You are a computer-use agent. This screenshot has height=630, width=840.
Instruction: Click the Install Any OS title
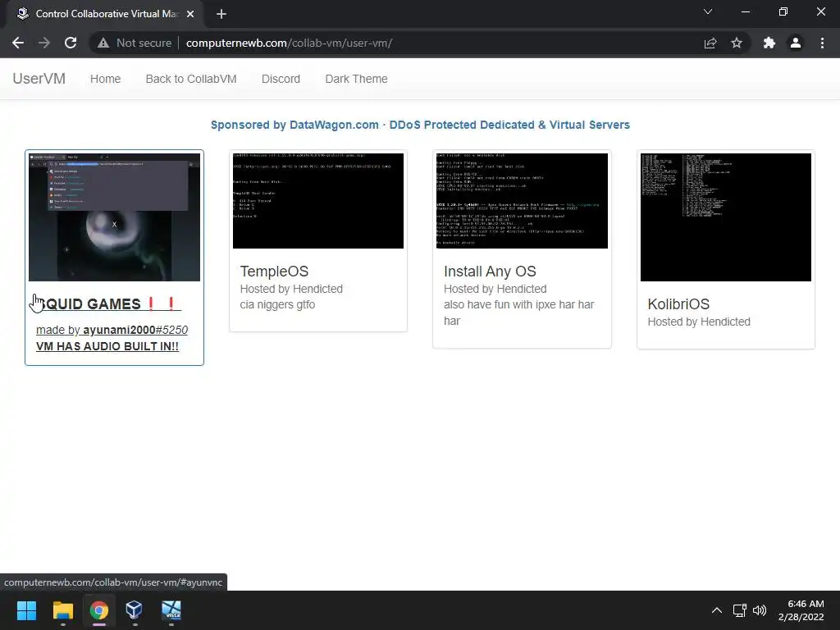coord(490,271)
